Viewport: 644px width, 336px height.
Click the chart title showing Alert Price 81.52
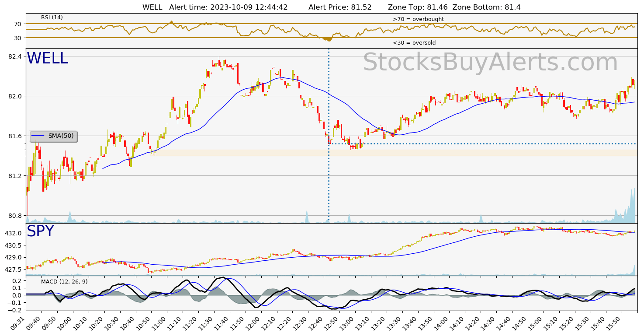pos(332,7)
